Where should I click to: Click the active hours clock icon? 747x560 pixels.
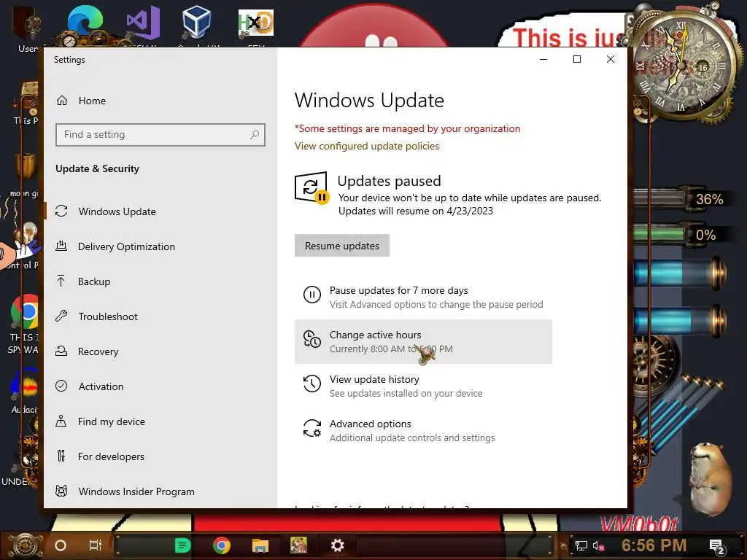click(312, 339)
